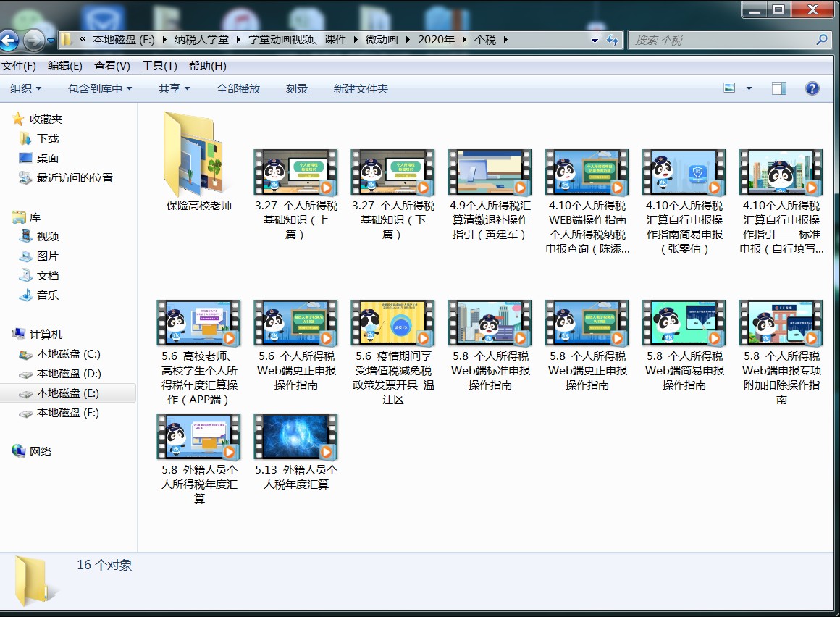Expand the 包含到库中 dropdown
Viewport: 840px width, 617px height.
click(100, 88)
